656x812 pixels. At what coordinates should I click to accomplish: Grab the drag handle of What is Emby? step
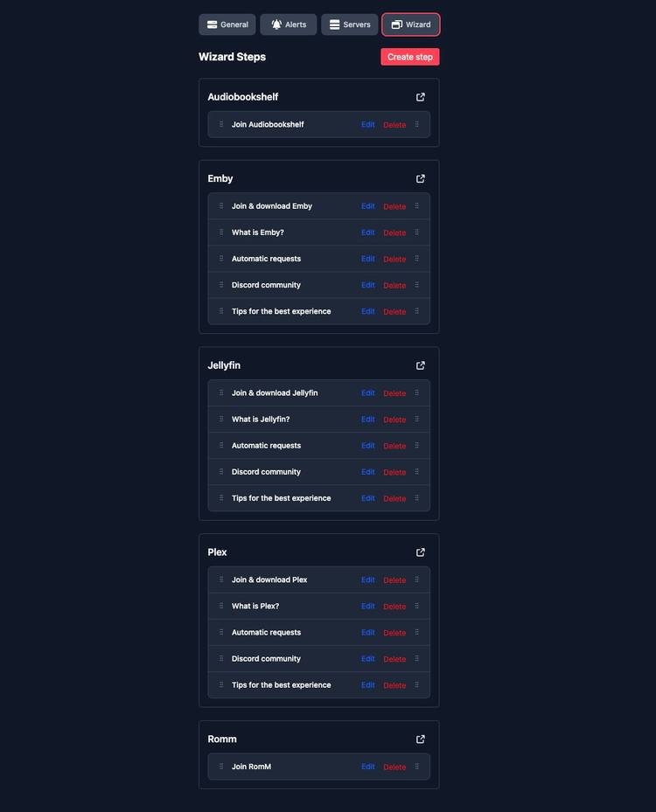pos(221,232)
